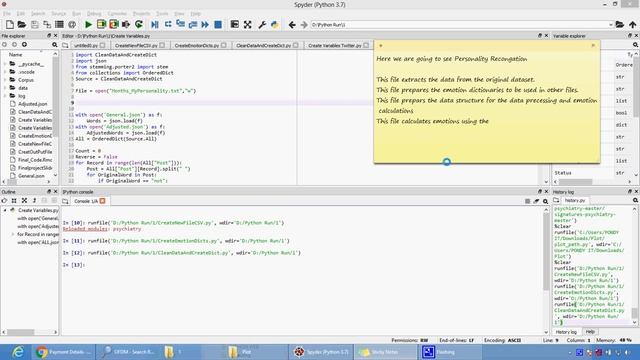The width and height of the screenshot is (640, 360).
Task: Change to the parent directory
Action: coord(632,24)
